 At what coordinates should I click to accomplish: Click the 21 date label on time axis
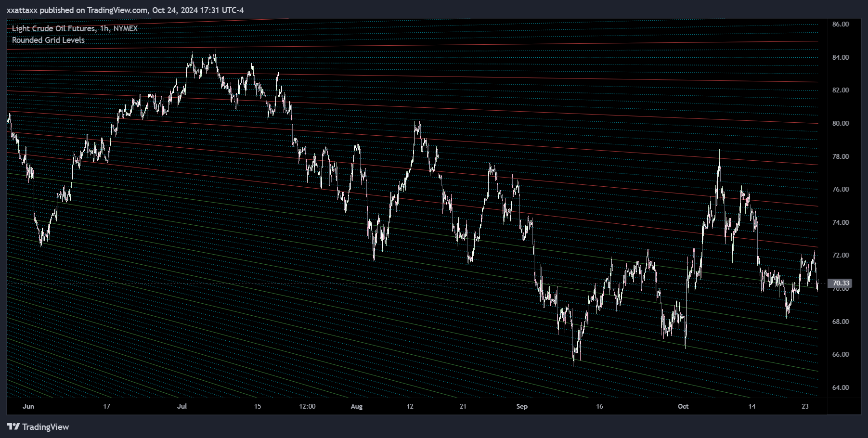pos(463,406)
